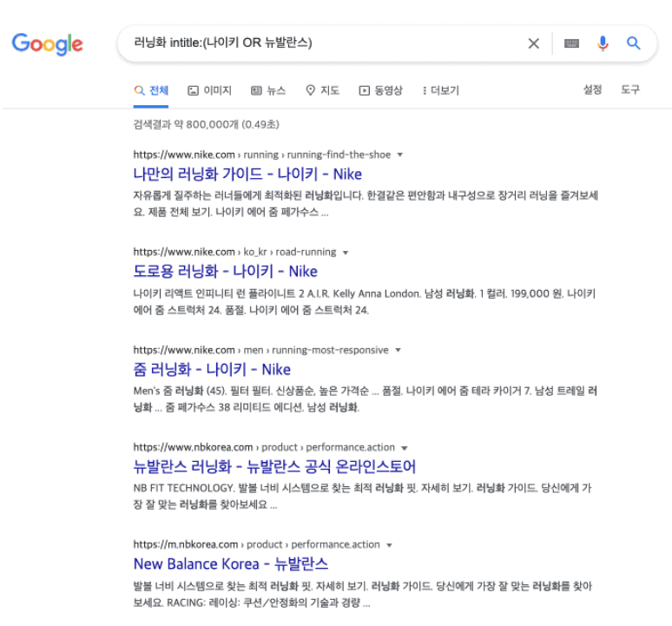Click the Google logo
Screen dimensions: 672x626
pos(47,44)
